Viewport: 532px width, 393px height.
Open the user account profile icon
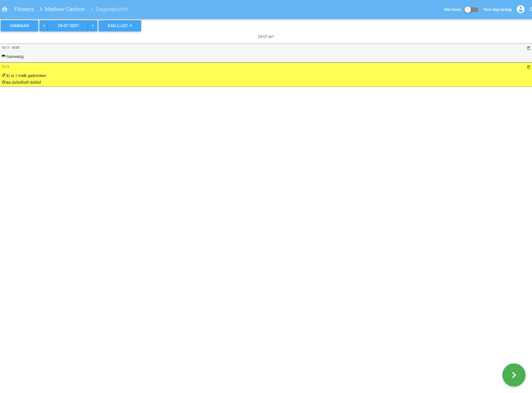click(x=520, y=9)
